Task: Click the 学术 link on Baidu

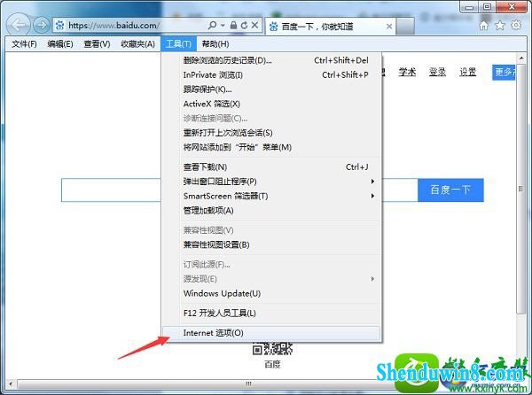Action: (x=407, y=72)
